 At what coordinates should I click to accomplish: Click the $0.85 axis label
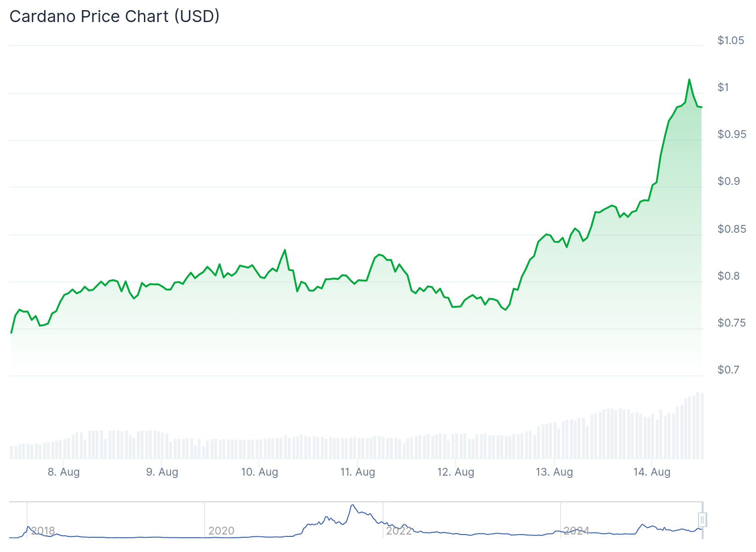(732, 229)
